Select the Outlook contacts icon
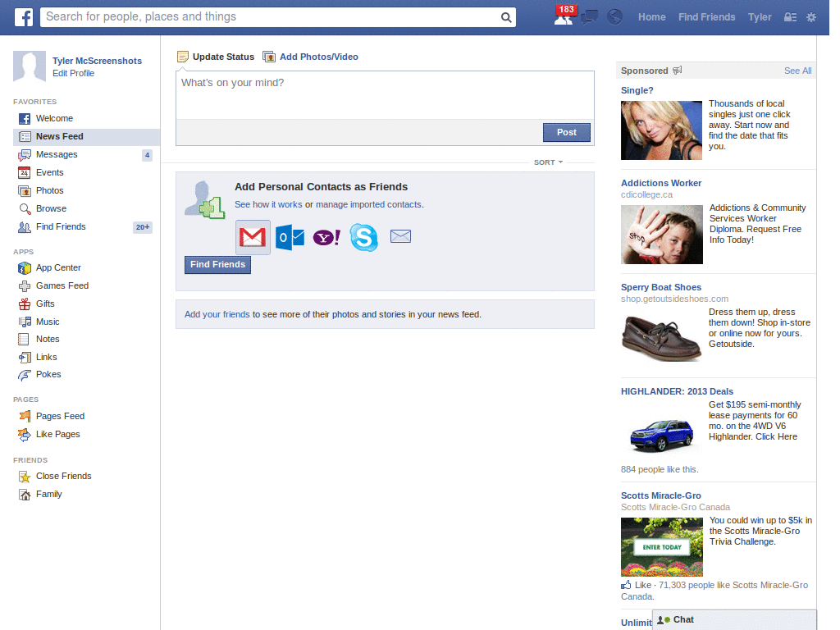This screenshot has height=630, width=840. (x=290, y=237)
